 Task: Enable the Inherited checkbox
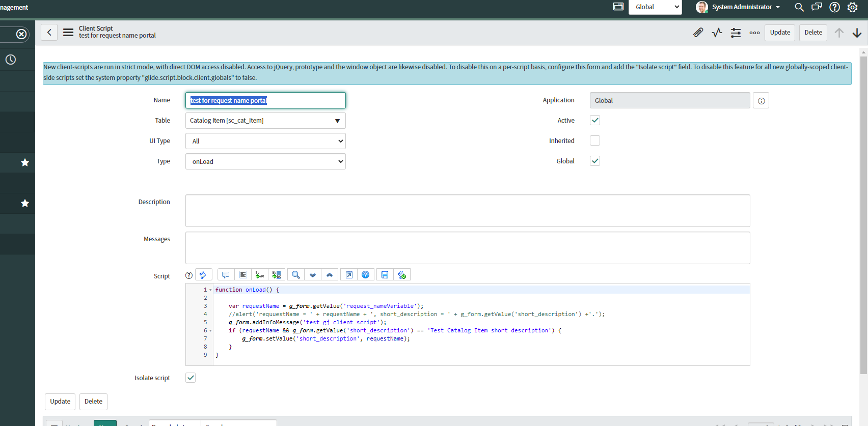(x=594, y=140)
